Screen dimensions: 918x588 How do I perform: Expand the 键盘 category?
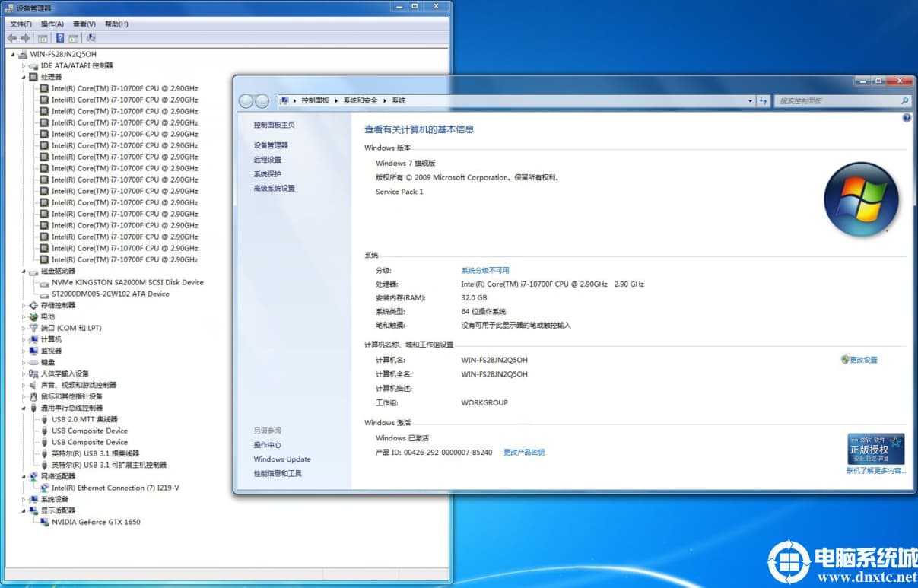pyautogui.click(x=24, y=362)
